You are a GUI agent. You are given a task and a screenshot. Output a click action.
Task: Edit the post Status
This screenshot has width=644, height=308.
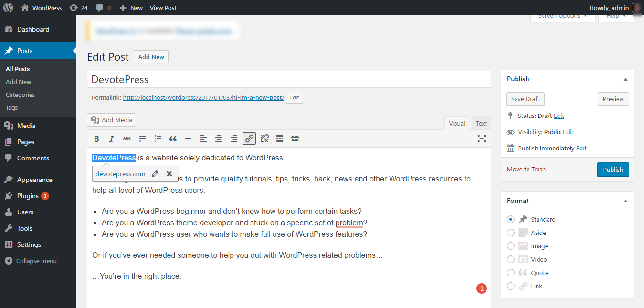559,116
